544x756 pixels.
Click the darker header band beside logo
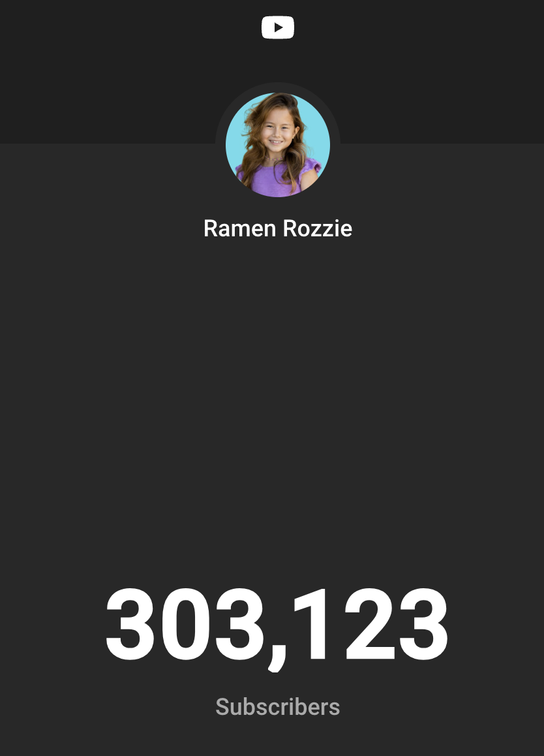coord(410,71)
